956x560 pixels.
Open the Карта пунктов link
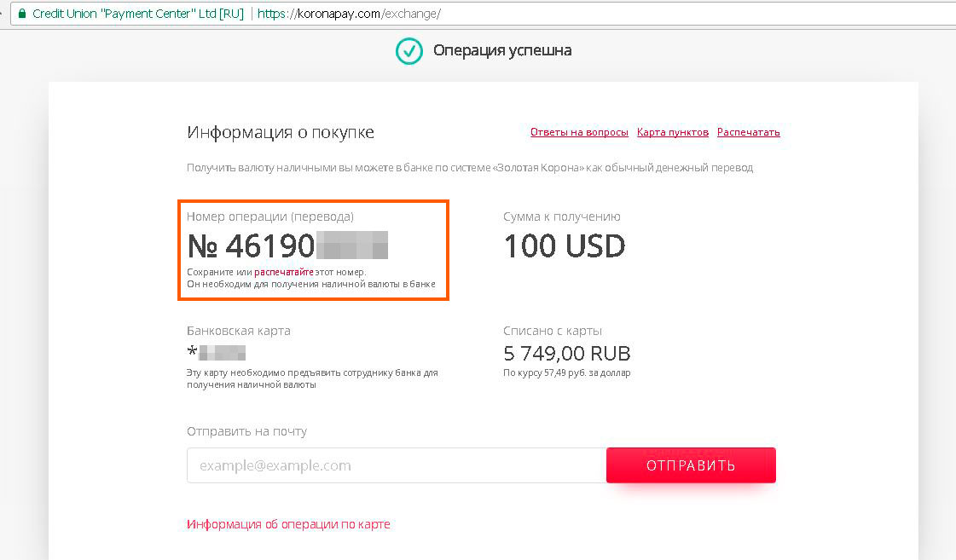click(673, 132)
